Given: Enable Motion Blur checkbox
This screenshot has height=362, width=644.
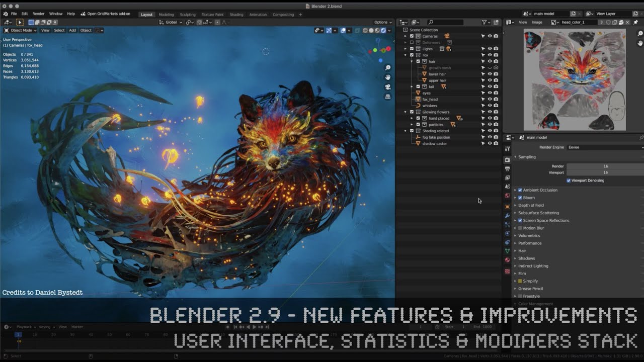Looking at the screenshot, I should pos(520,228).
